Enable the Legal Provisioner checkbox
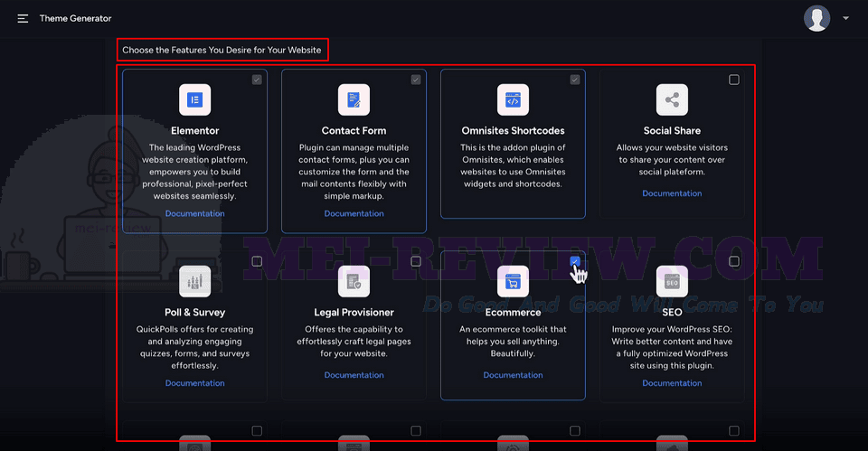The image size is (868, 451). coord(416,261)
